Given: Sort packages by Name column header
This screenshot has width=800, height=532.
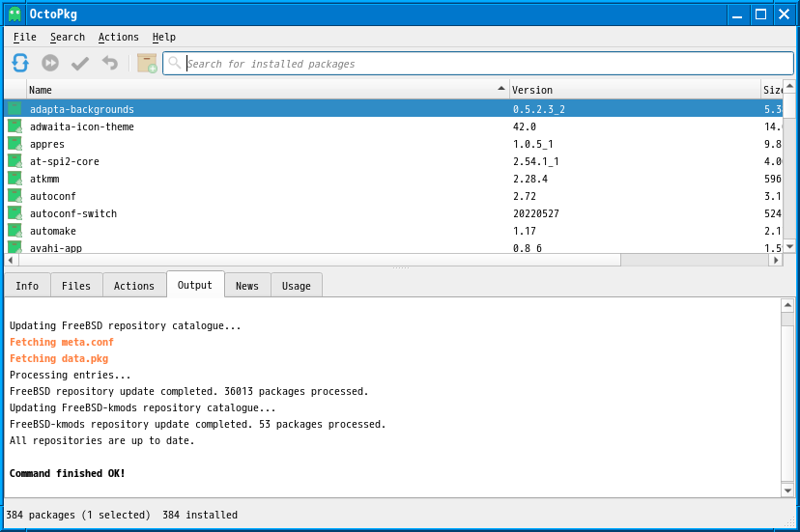Looking at the screenshot, I should coord(268,90).
